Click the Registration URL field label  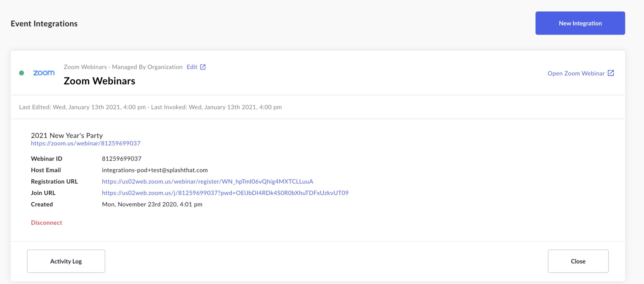click(55, 182)
